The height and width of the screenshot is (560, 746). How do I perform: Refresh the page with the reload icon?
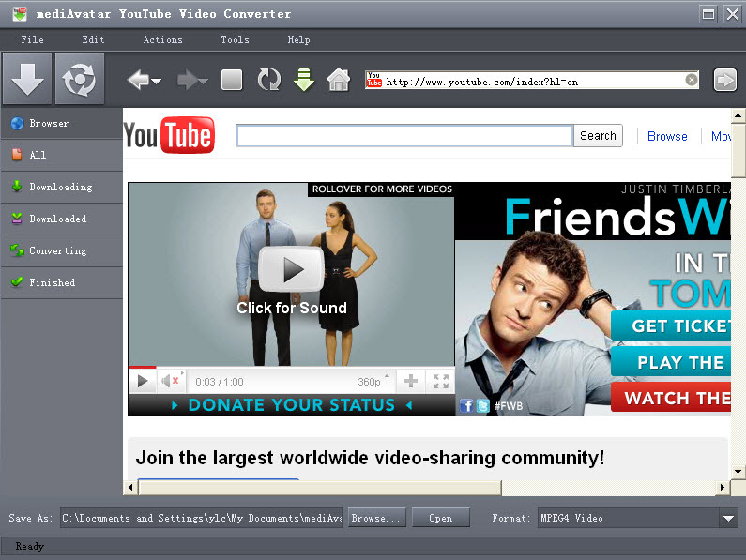(x=269, y=81)
